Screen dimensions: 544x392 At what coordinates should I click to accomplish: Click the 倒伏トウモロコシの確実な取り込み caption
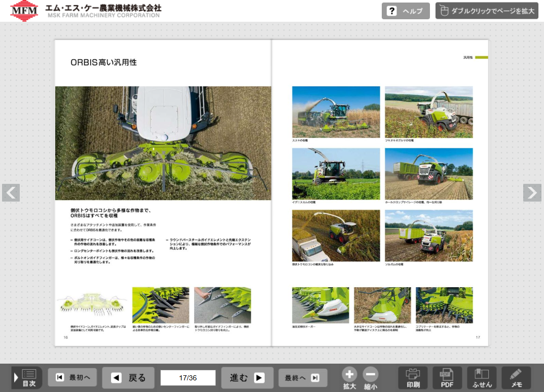pyautogui.click(x=313, y=264)
